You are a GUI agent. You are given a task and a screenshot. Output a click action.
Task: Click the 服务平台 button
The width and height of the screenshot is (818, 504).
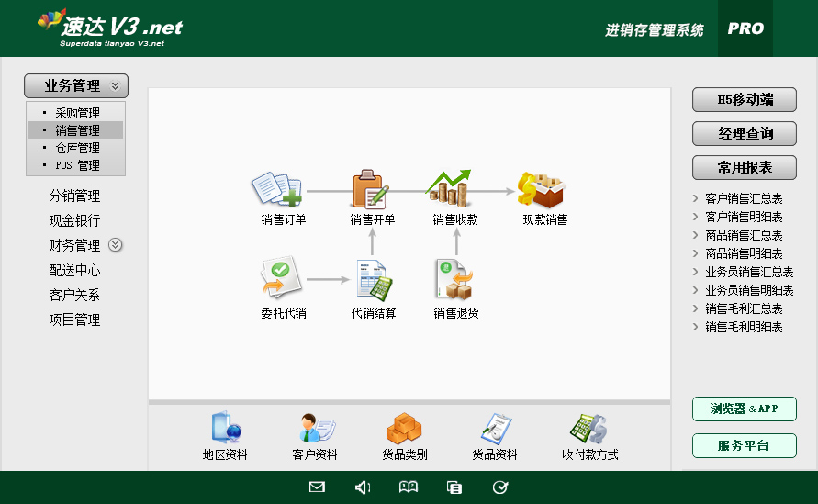[744, 446]
